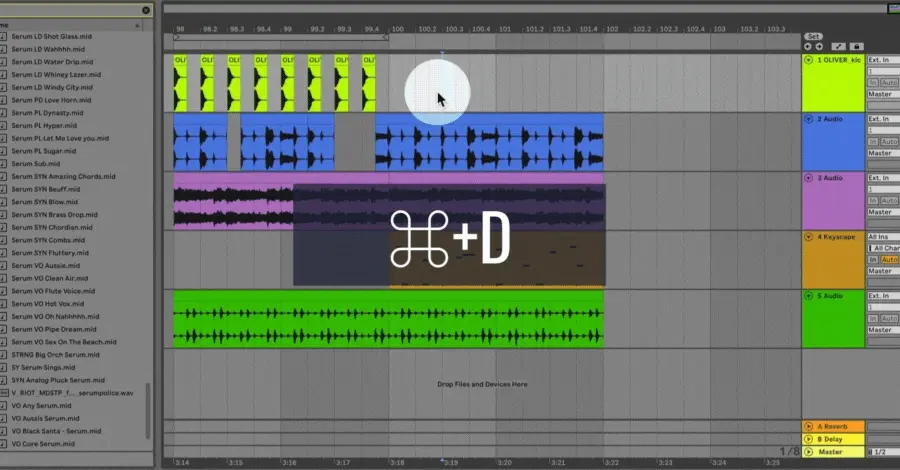Screen dimensions: 900x470
Task: Select Serum PD Love Horn.mid file
Action: pos(51,100)
